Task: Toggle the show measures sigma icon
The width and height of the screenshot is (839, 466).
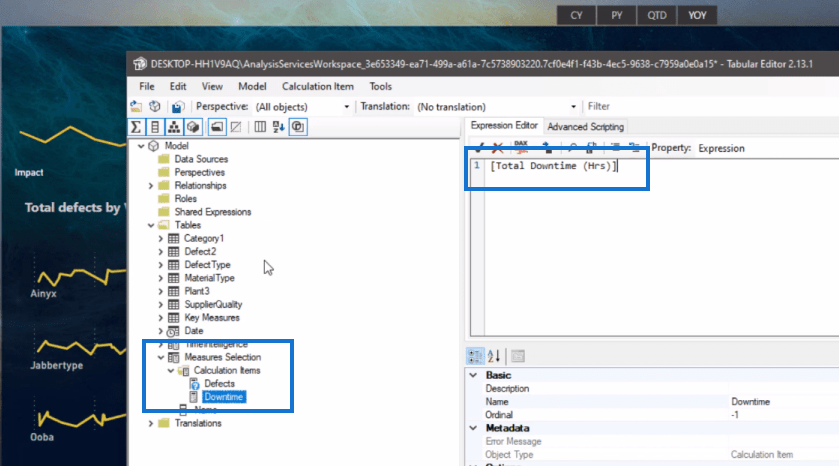Action: 137,127
